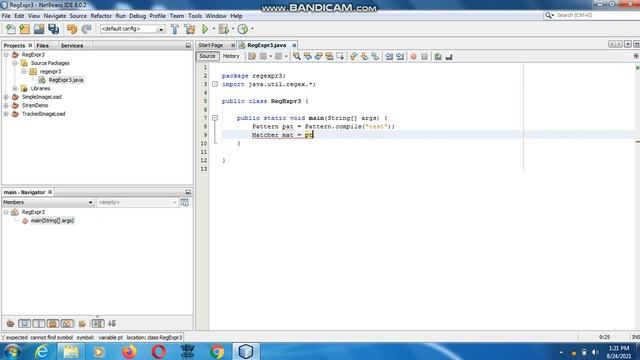Click the New Project toolbar icon
This screenshot has width=640, height=360.
24,29
